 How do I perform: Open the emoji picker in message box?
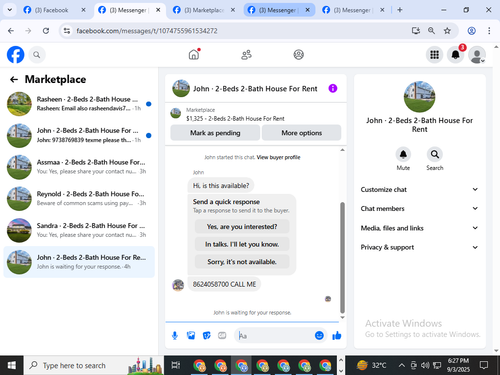click(x=319, y=335)
